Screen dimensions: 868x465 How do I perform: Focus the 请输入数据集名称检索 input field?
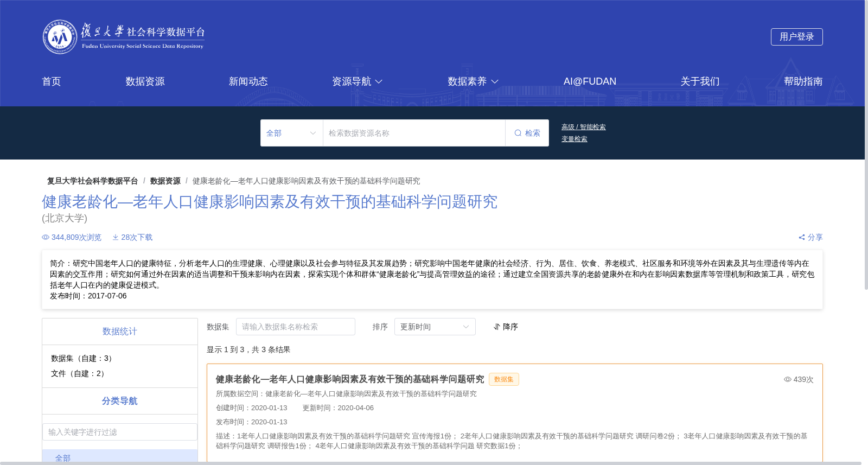click(x=296, y=327)
